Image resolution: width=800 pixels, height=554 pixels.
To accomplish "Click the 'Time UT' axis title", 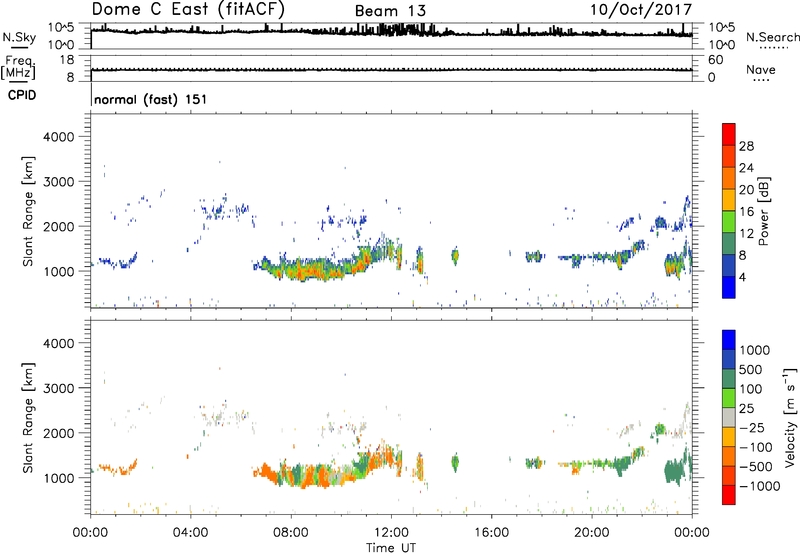I will [391, 548].
